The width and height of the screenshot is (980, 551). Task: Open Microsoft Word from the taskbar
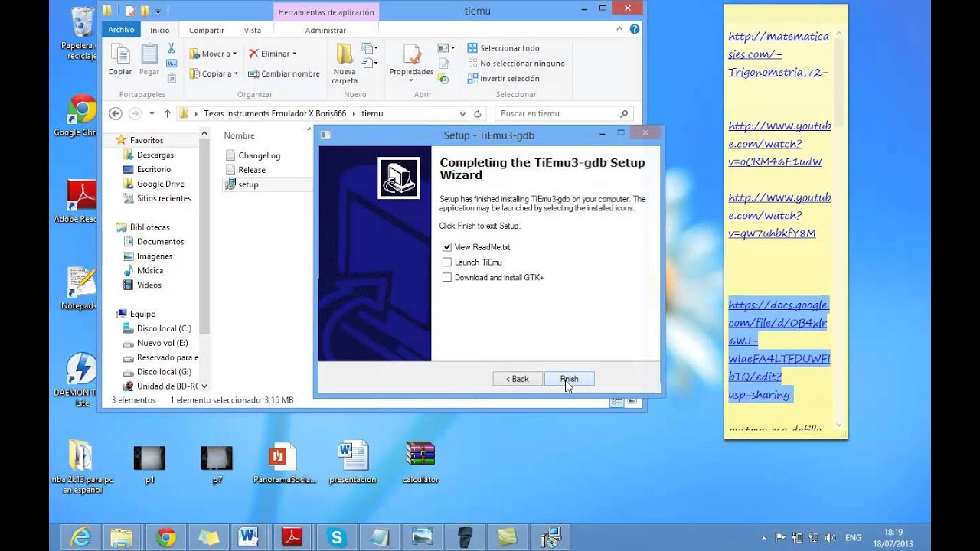[248, 537]
